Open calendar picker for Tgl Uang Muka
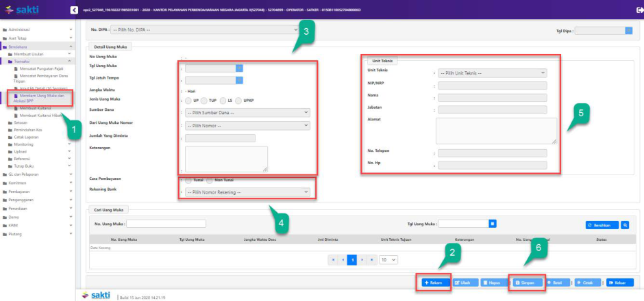This screenshot has width=644, height=301. (239, 68)
